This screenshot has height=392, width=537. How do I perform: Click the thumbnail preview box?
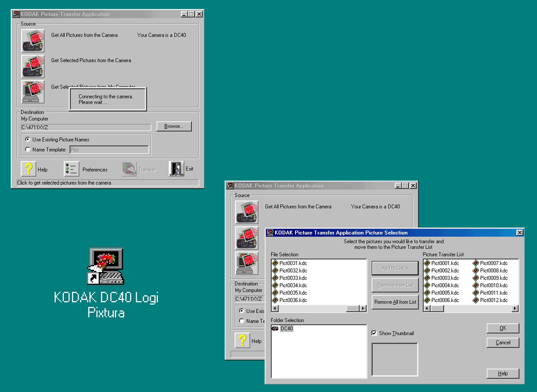[395, 359]
